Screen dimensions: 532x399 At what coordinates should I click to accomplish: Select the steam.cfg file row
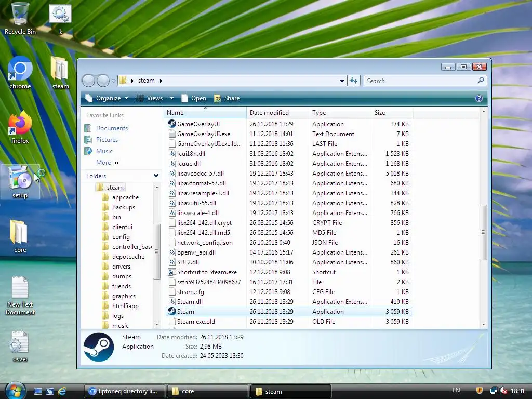(289, 292)
